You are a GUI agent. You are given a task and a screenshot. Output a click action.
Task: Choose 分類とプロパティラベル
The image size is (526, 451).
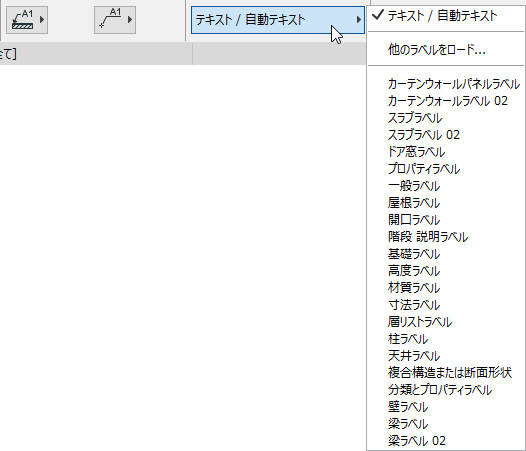(x=445, y=390)
